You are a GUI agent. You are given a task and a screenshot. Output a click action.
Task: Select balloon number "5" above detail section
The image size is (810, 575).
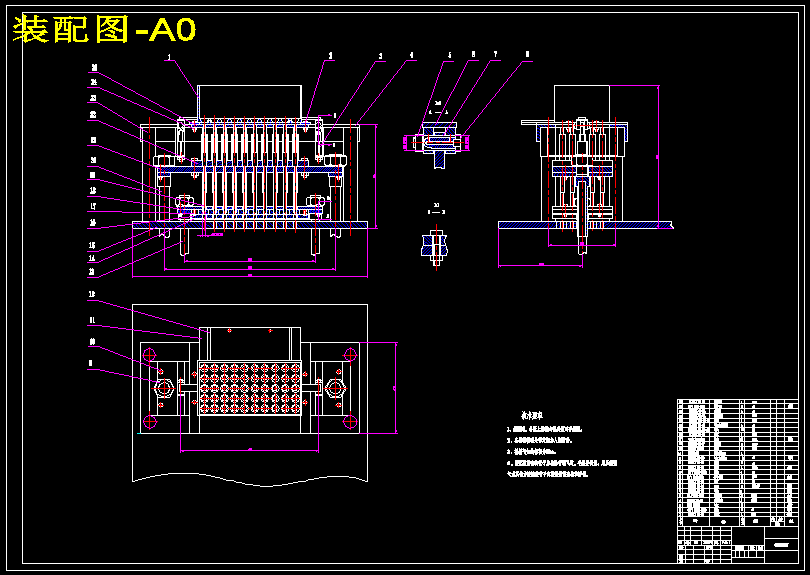449,55
